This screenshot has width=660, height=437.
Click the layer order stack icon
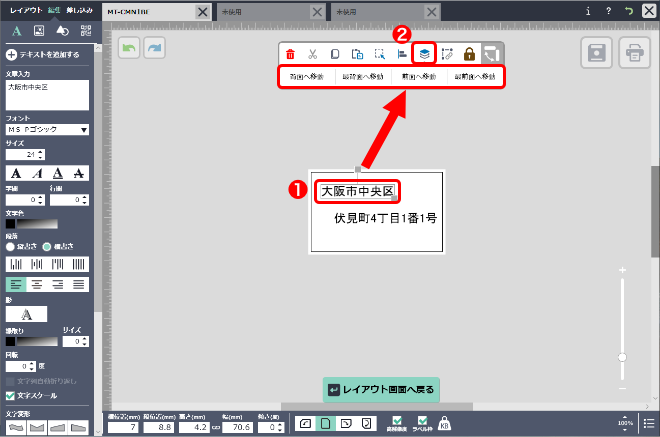(424, 55)
